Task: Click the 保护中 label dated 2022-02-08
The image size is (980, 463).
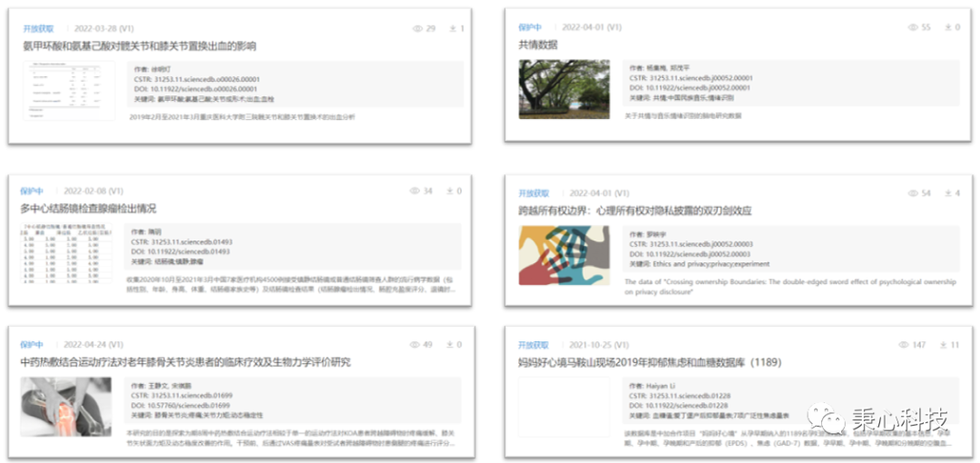Action: pyautogui.click(x=33, y=192)
